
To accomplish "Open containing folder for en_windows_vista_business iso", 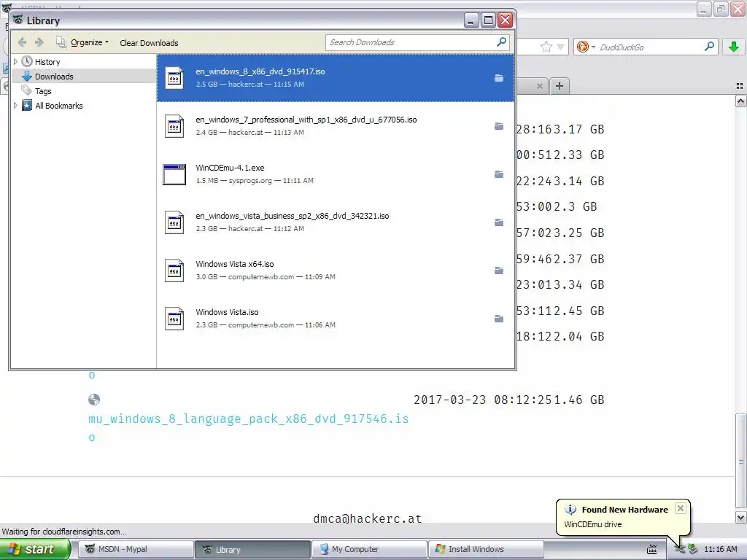I will [x=499, y=222].
